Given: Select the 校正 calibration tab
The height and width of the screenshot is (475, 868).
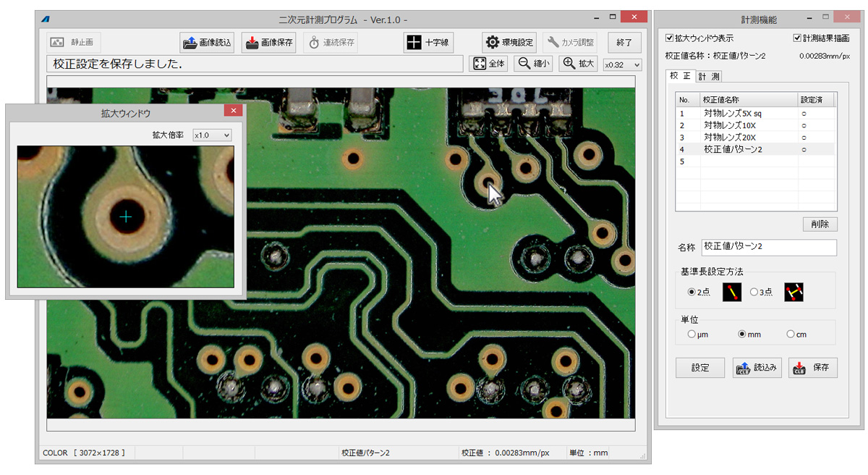Looking at the screenshot, I should pos(680,76).
